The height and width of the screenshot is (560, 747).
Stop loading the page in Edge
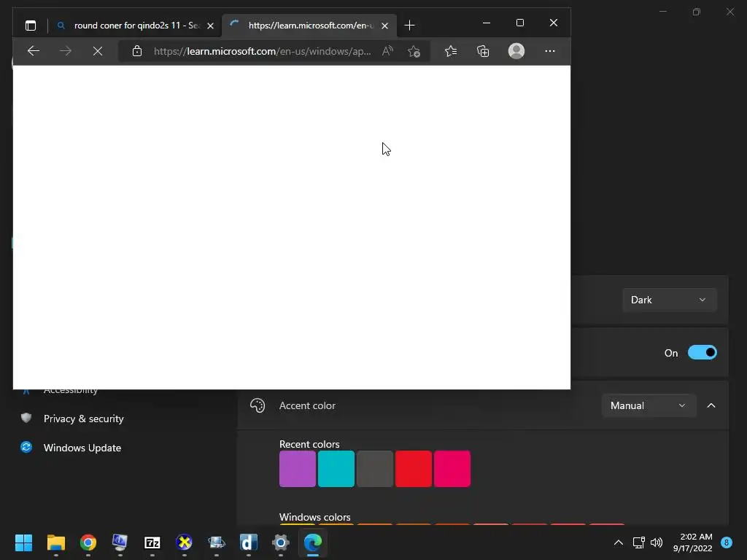click(98, 51)
